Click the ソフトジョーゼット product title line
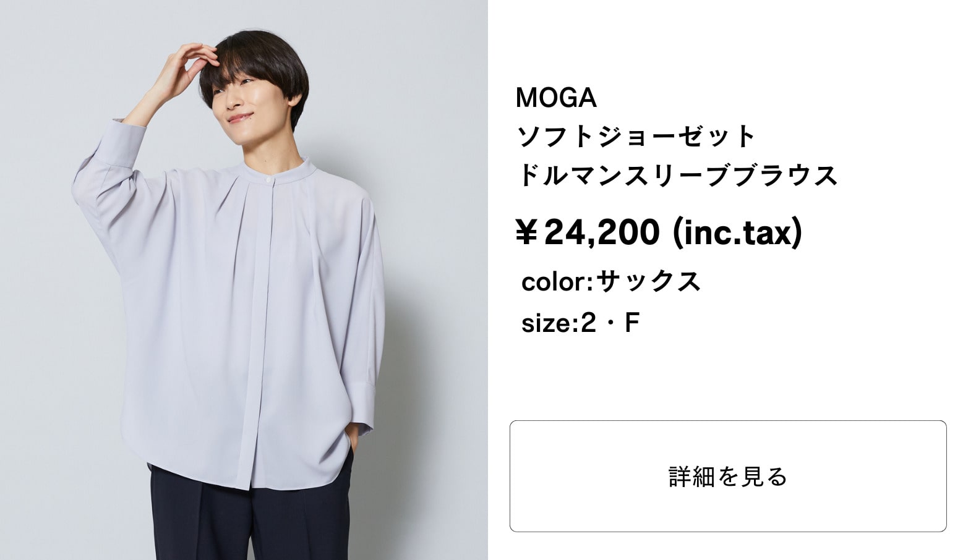The height and width of the screenshot is (560, 976). pyautogui.click(x=636, y=137)
